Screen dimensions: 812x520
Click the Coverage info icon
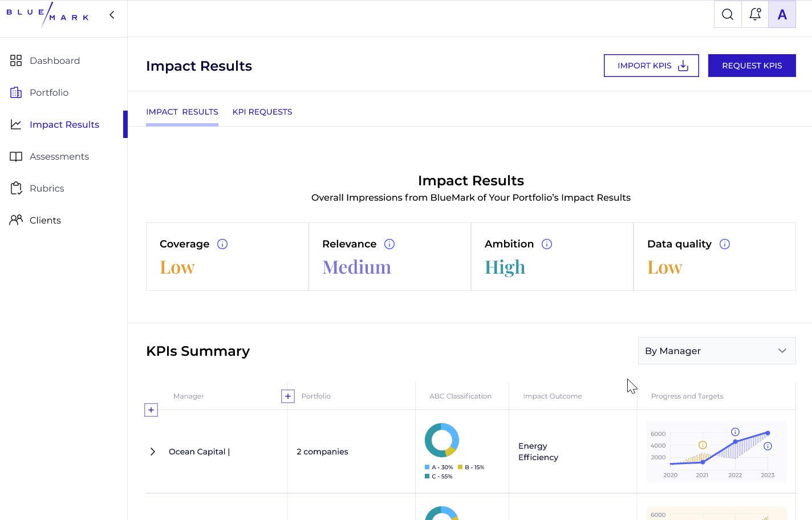pos(222,244)
